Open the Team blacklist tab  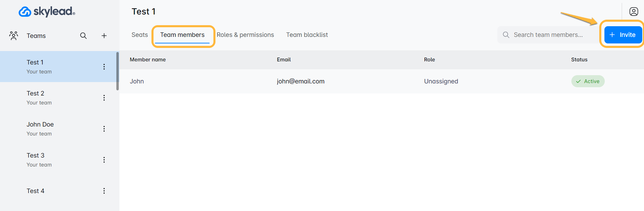pyautogui.click(x=307, y=35)
